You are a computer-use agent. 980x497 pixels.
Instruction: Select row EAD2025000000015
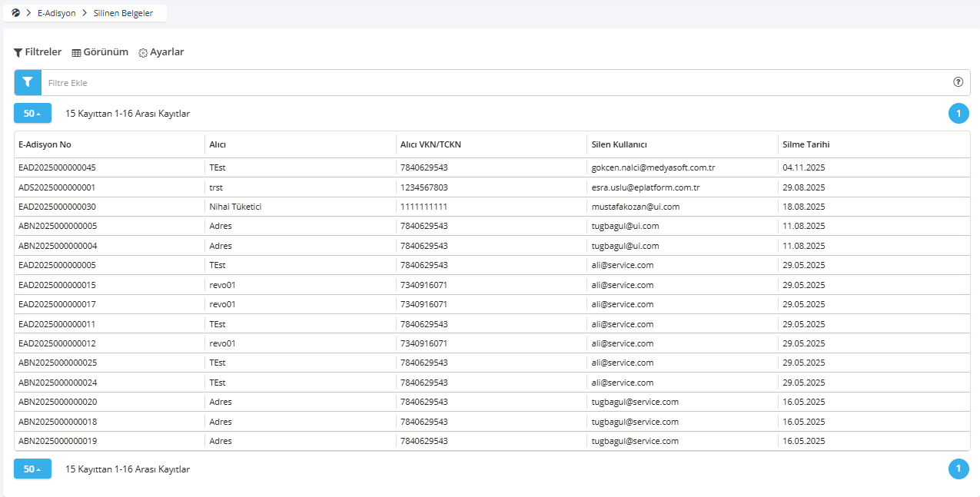(492, 285)
